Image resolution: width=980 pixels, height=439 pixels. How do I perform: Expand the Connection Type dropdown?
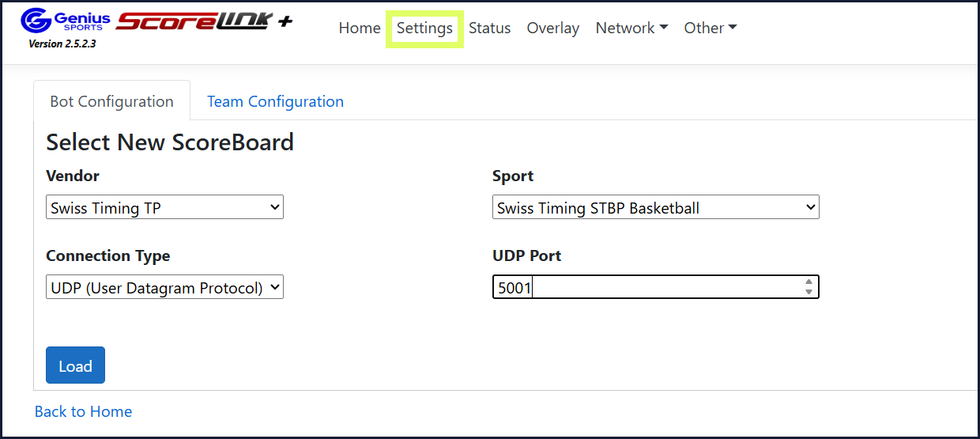(164, 288)
